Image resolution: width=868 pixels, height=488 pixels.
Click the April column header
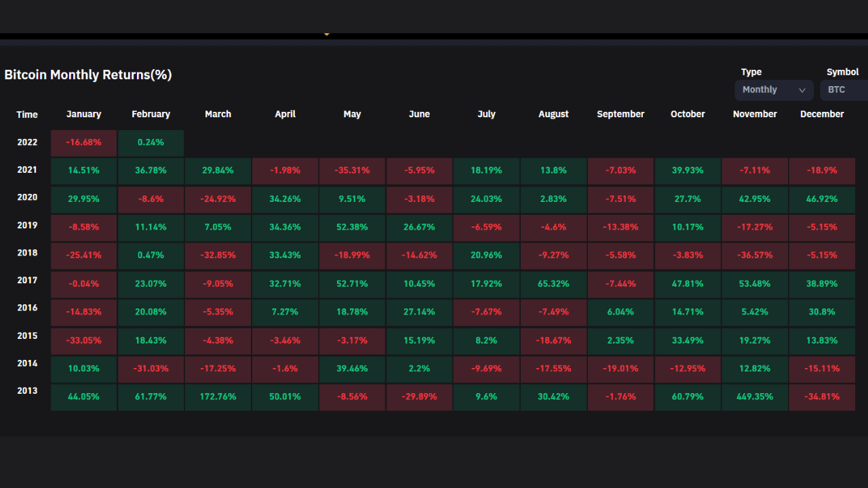pos(285,114)
